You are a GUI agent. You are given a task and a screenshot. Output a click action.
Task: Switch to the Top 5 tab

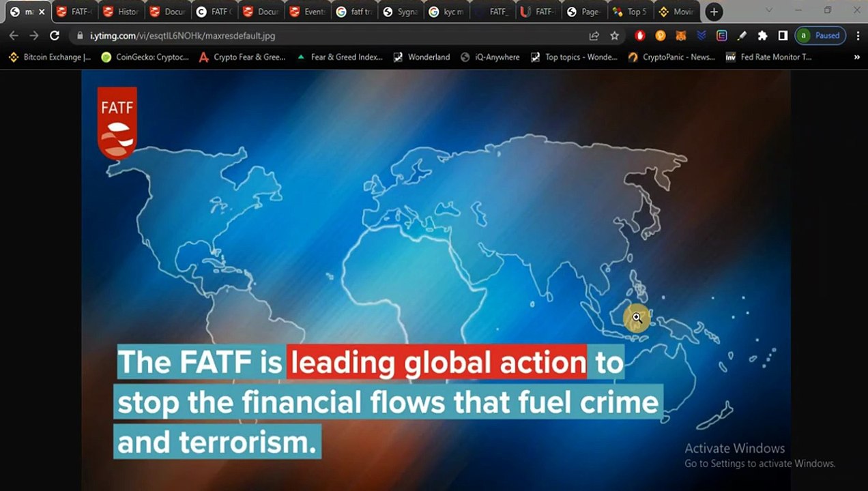(631, 12)
